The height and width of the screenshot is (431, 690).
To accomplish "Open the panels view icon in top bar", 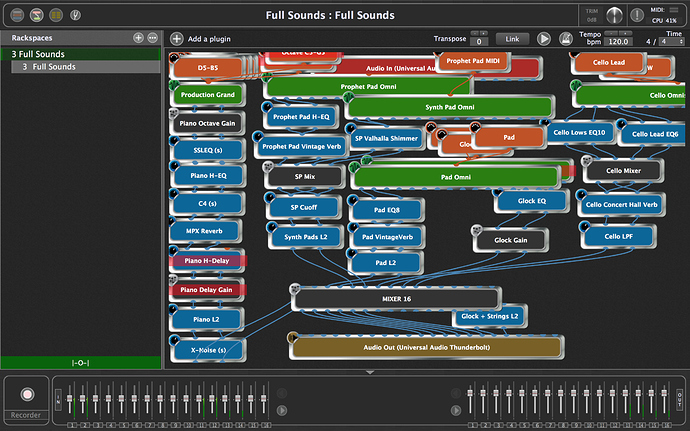I will [17, 15].
